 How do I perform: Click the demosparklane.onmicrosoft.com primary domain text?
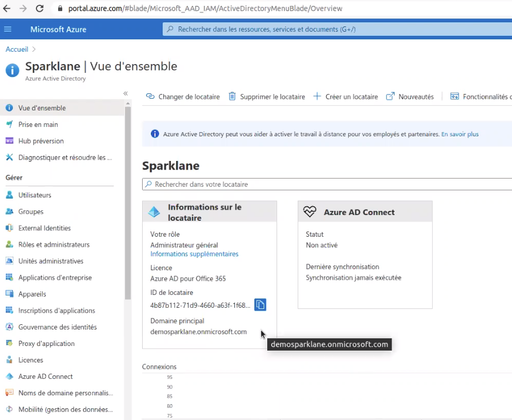198,332
